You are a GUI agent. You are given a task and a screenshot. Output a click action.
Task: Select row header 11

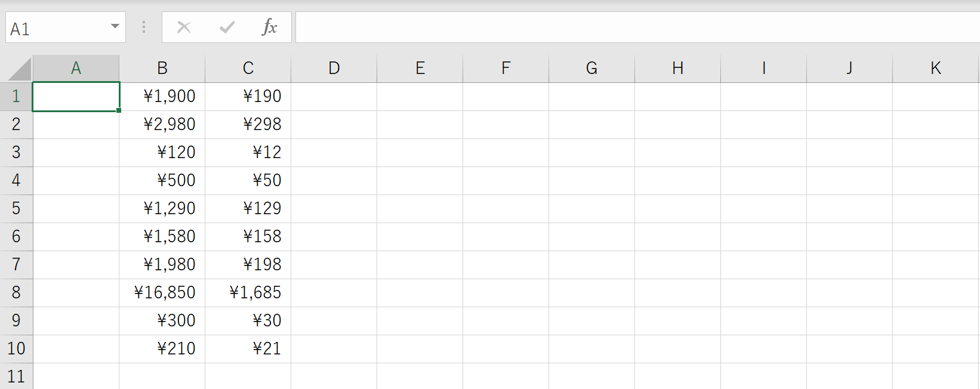(16, 376)
